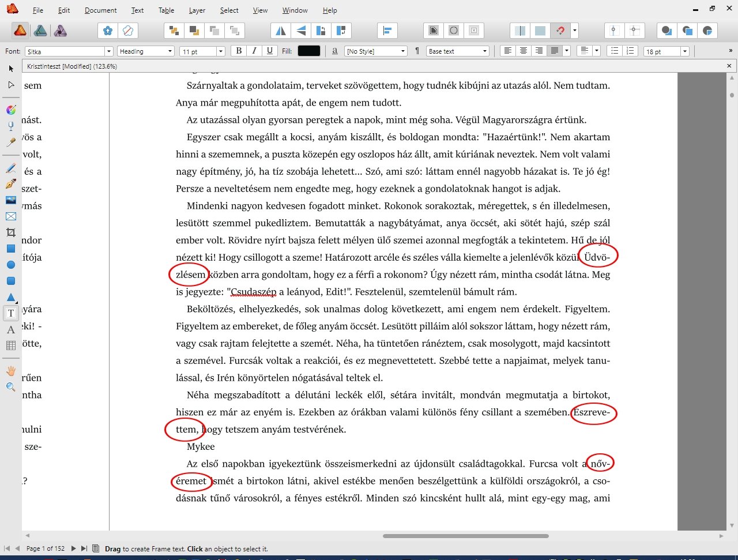
Task: Choose the Table tool in the left toolbar
Action: click(10, 345)
